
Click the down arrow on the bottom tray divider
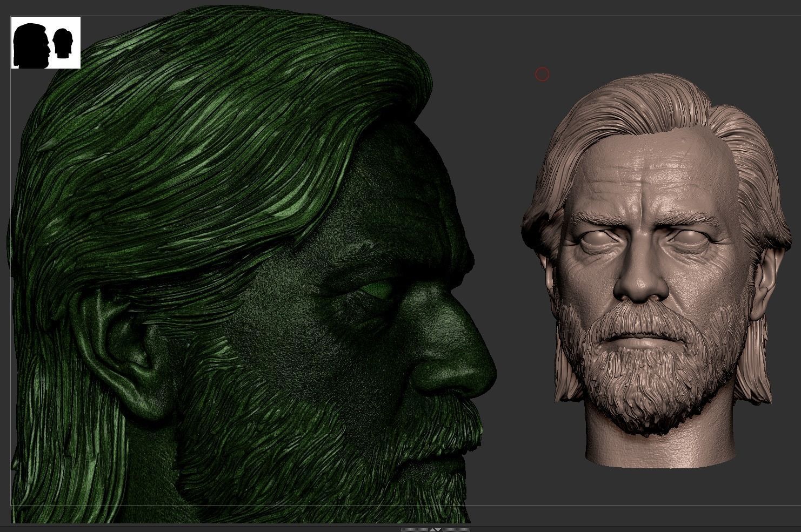438,530
